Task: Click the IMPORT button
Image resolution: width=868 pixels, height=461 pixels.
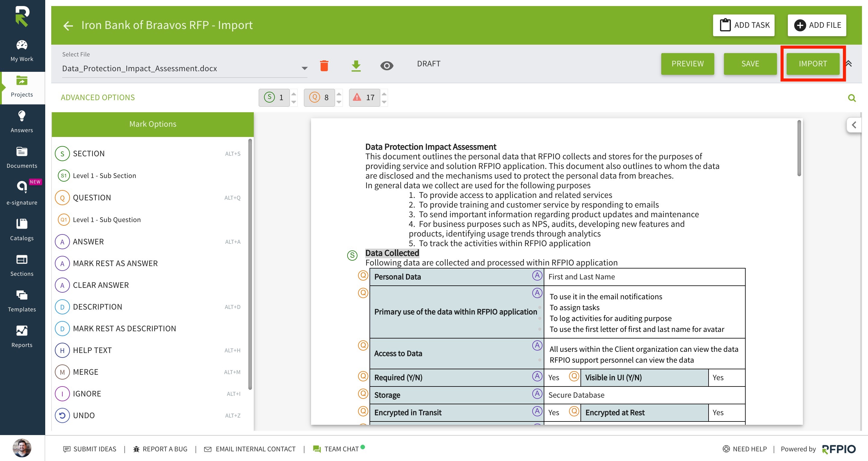Action: click(x=813, y=64)
